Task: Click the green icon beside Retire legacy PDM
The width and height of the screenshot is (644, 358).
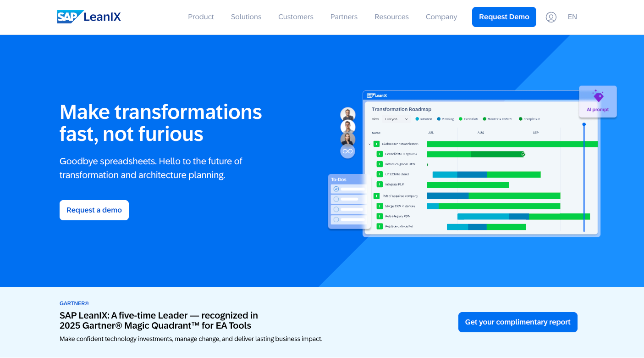Action: pyautogui.click(x=380, y=216)
